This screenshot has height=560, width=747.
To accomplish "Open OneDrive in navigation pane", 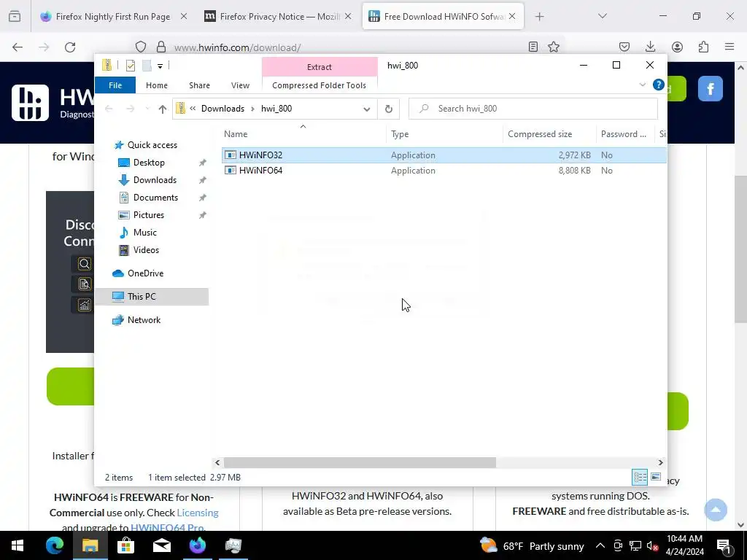I will (145, 273).
